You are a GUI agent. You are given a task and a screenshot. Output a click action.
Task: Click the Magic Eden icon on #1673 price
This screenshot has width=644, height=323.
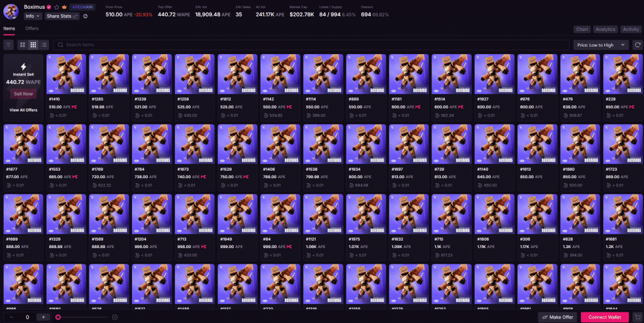tap(203, 177)
